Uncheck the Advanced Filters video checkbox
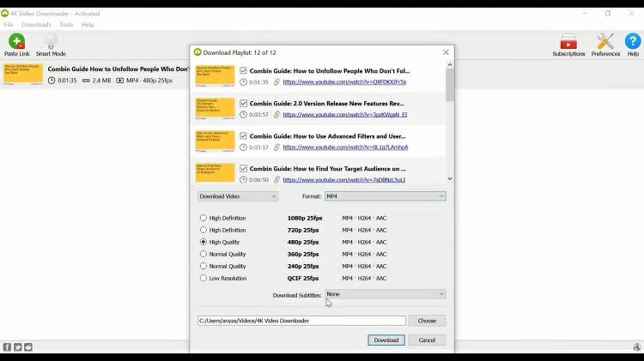This screenshot has height=361, width=644. tap(243, 135)
